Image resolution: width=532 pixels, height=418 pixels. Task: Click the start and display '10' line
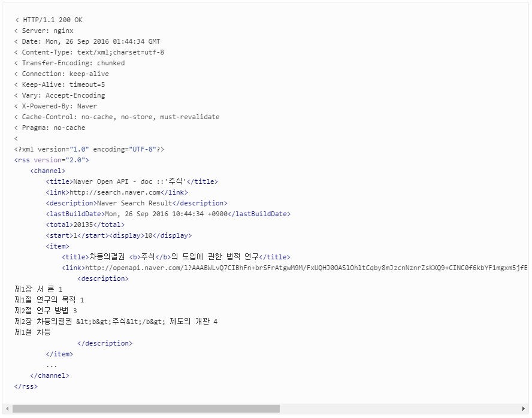tap(119, 235)
